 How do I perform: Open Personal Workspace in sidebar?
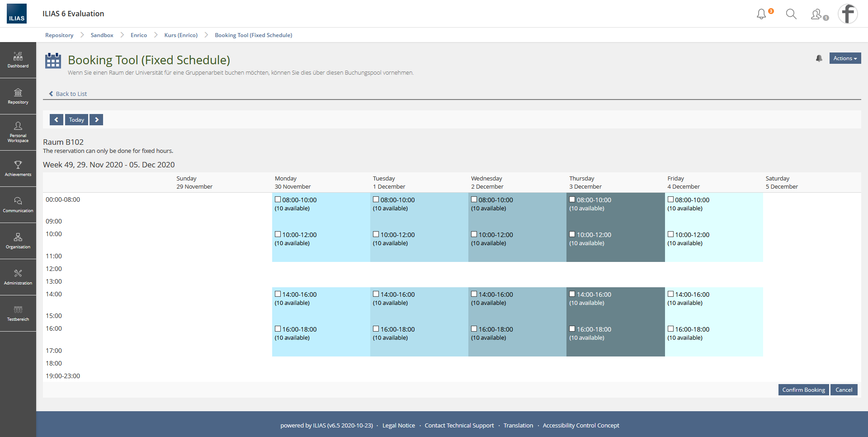point(18,133)
